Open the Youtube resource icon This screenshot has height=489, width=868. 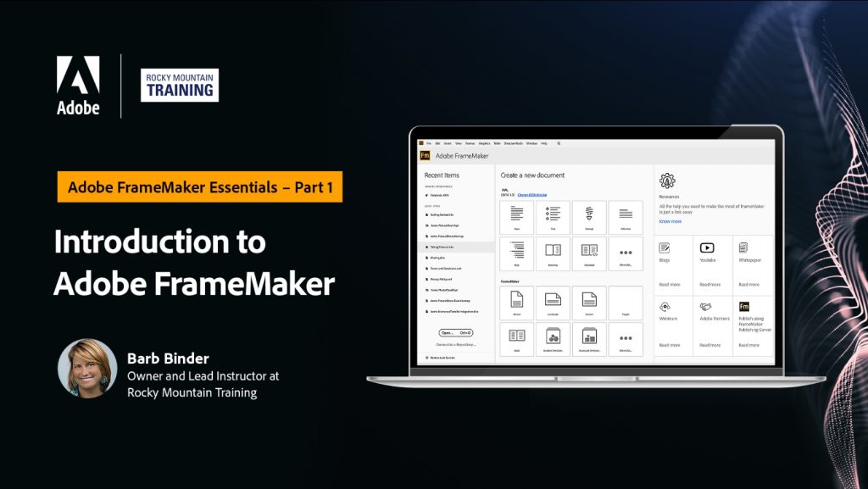[x=707, y=247]
